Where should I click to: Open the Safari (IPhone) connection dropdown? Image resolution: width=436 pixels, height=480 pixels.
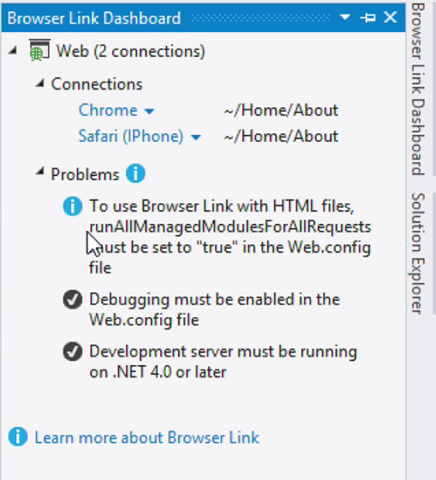tap(196, 137)
